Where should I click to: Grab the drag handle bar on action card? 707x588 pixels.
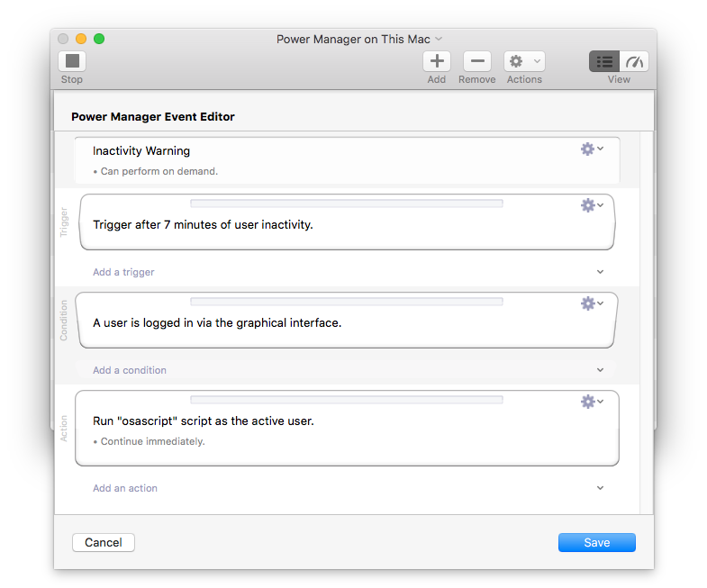coord(346,400)
